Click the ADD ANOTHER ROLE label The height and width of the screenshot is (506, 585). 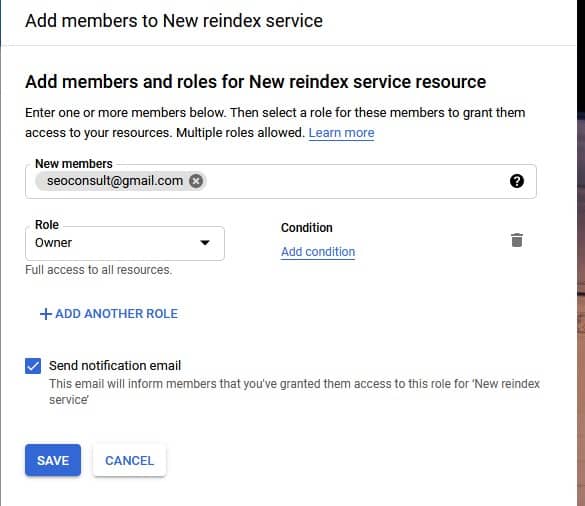pos(116,314)
